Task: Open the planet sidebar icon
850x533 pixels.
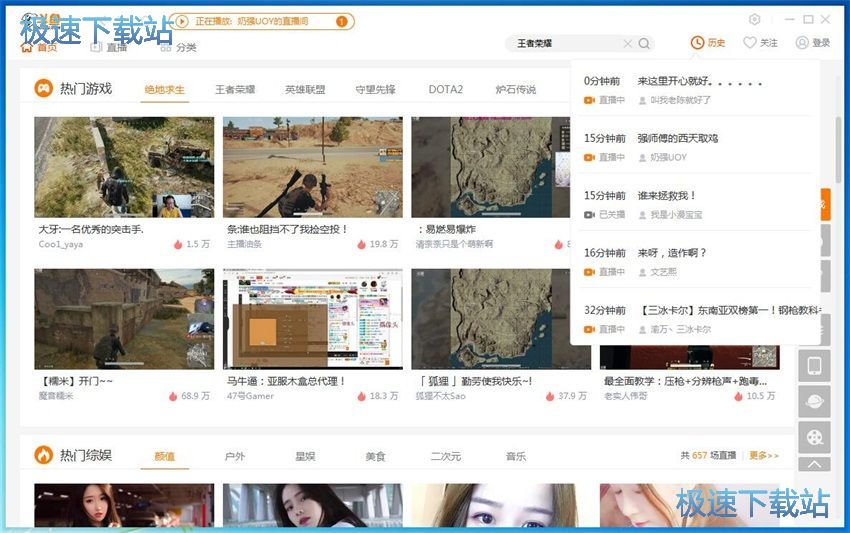Action: (x=814, y=402)
